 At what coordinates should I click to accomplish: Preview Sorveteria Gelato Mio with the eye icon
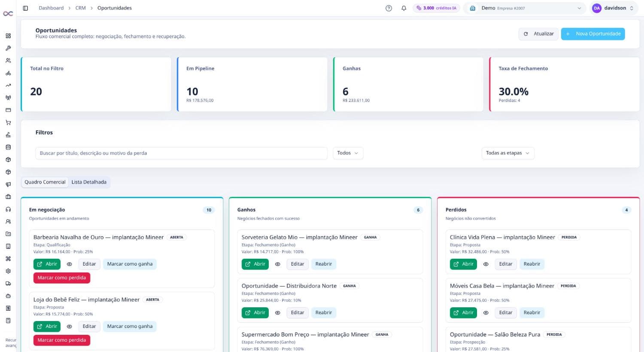tap(277, 264)
